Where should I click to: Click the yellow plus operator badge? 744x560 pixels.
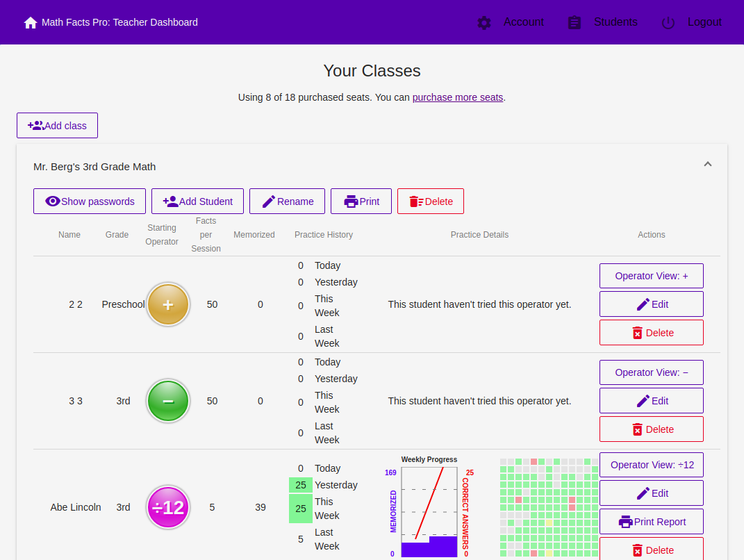pyautogui.click(x=168, y=304)
